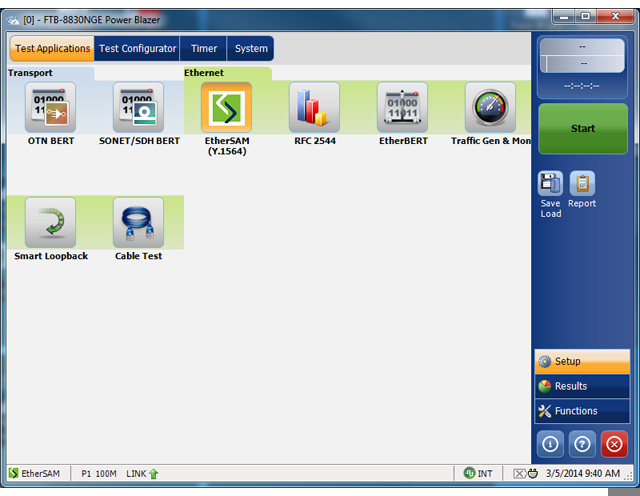
Task: Click the app logo in title bar
Action: (x=13, y=20)
